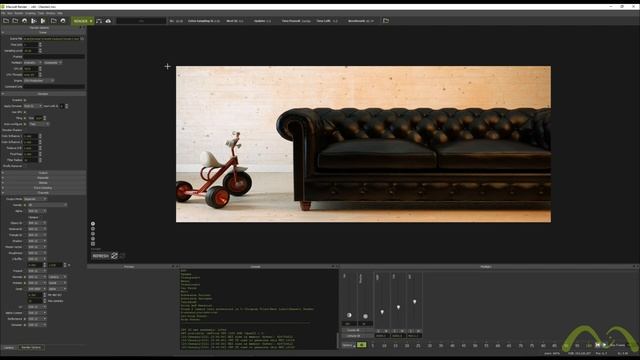Click round top icon in viewport icon column
The width and height of the screenshot is (640, 360).
point(93,224)
